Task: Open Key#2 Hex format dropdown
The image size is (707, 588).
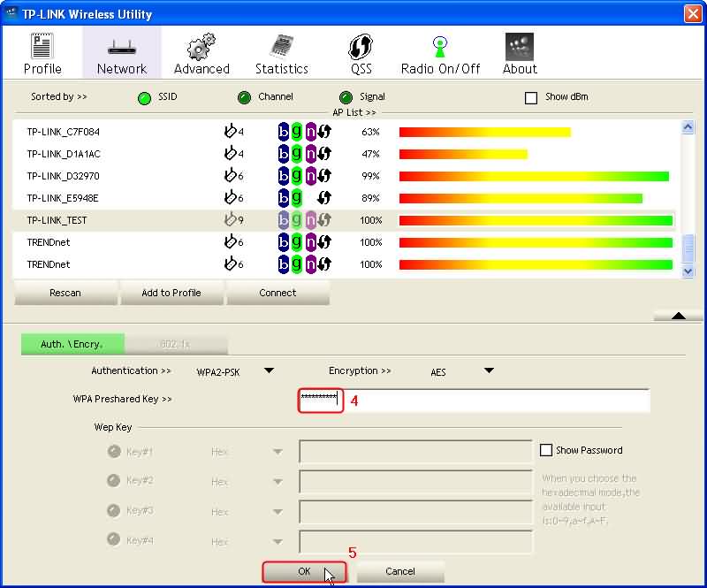Action: [277, 482]
